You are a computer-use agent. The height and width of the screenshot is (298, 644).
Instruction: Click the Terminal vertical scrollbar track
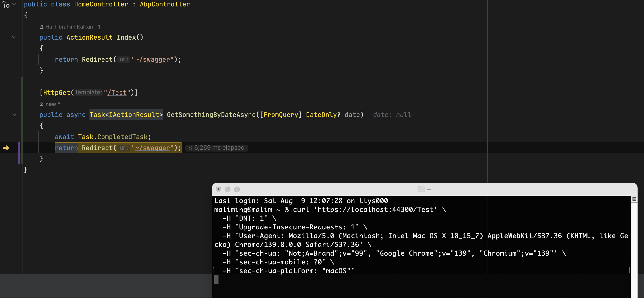point(634,250)
